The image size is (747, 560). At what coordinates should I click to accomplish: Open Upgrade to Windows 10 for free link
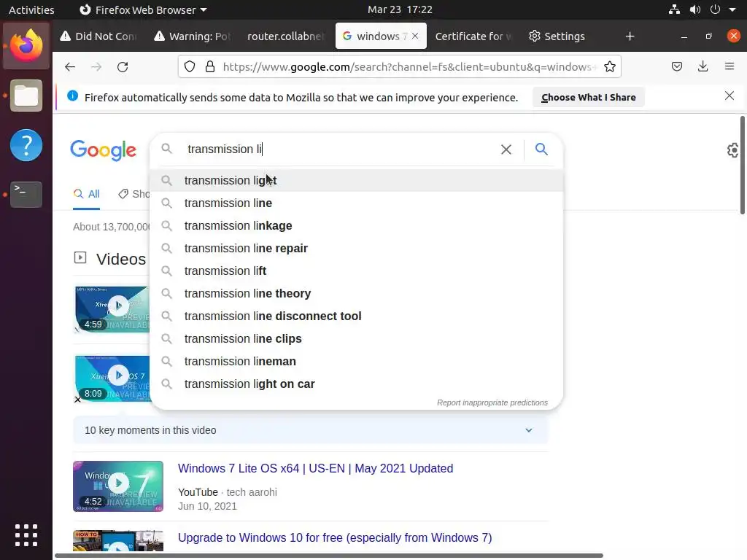point(335,537)
